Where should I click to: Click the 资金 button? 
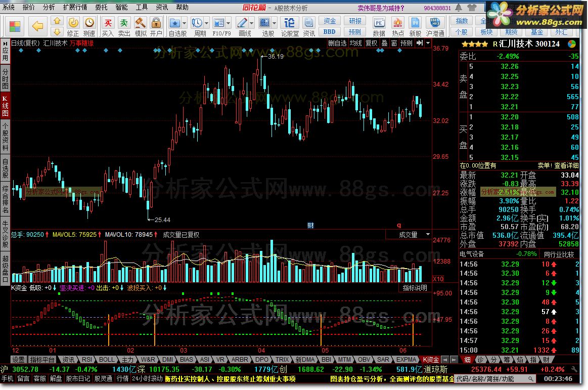[x=330, y=21]
